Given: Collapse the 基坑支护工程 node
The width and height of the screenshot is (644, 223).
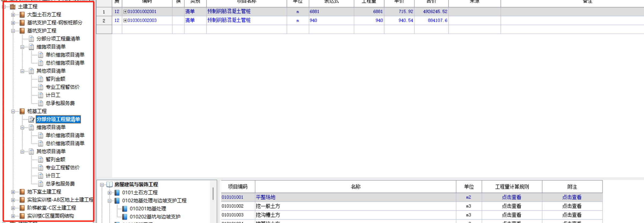Looking at the screenshot, I should coord(13,31).
